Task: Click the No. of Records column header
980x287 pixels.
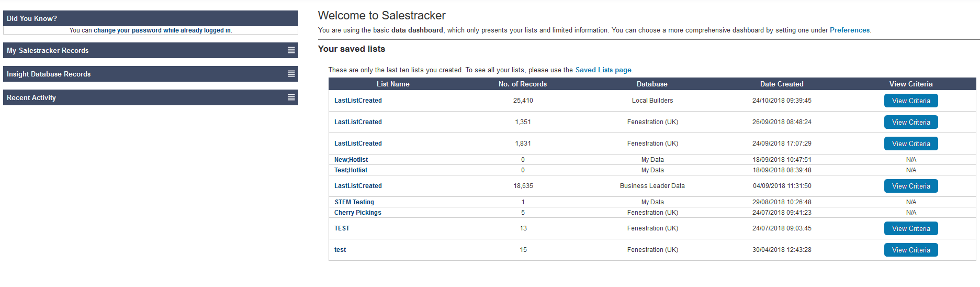Action: click(x=522, y=84)
